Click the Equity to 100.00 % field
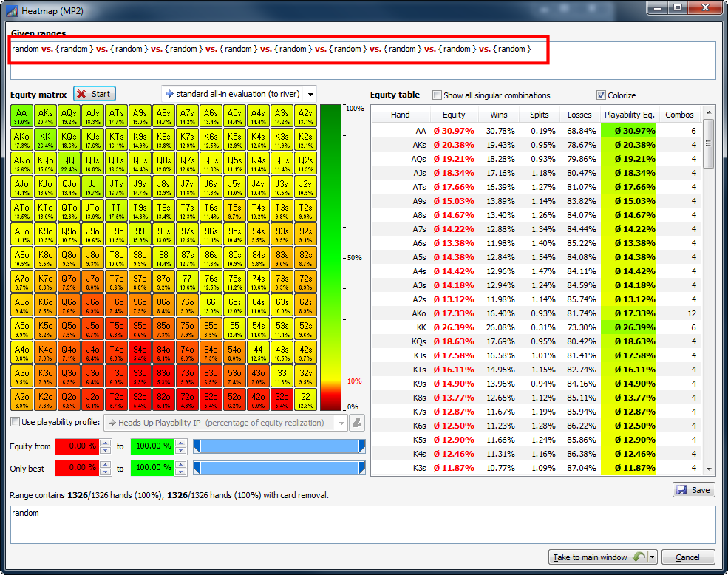 tap(153, 446)
